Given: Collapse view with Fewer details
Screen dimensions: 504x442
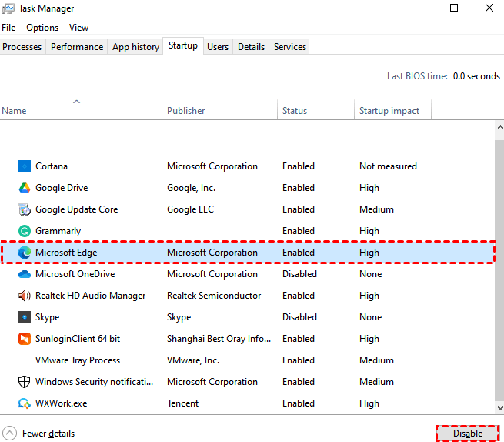Looking at the screenshot, I should tap(40, 434).
